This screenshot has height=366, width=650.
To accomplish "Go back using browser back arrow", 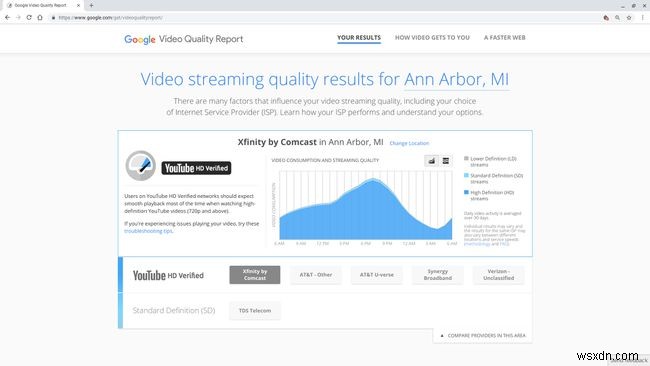I will [x=7, y=17].
